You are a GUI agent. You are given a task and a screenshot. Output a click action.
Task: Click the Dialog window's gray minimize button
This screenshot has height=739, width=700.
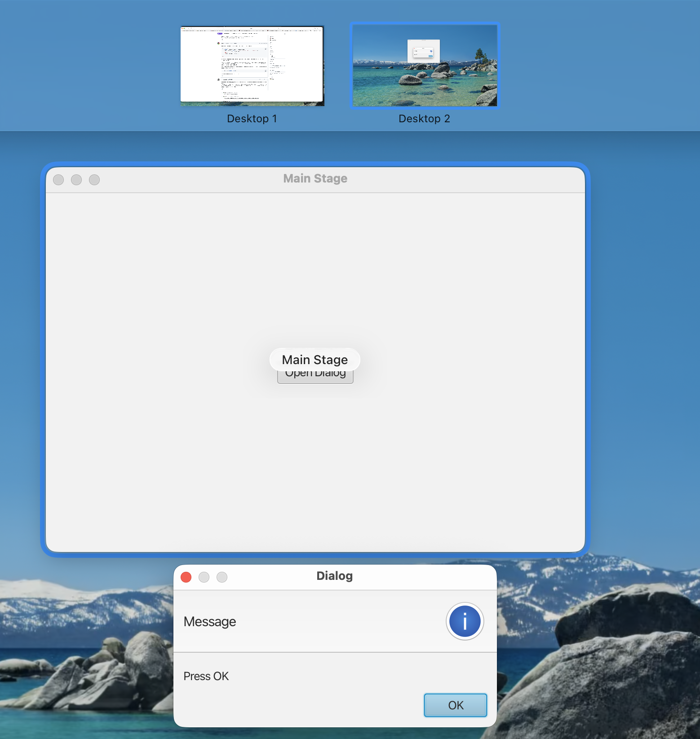(x=204, y=577)
